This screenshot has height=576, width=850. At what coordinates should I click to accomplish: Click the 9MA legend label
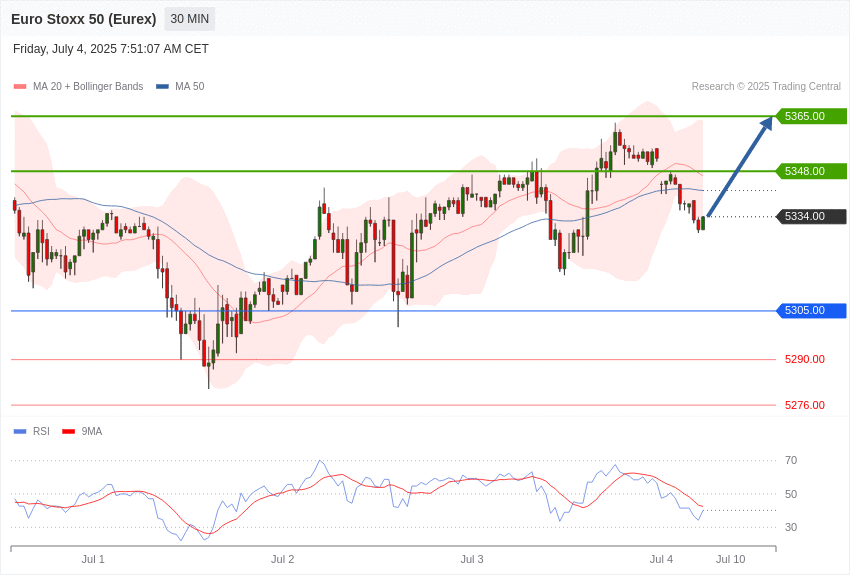point(92,431)
